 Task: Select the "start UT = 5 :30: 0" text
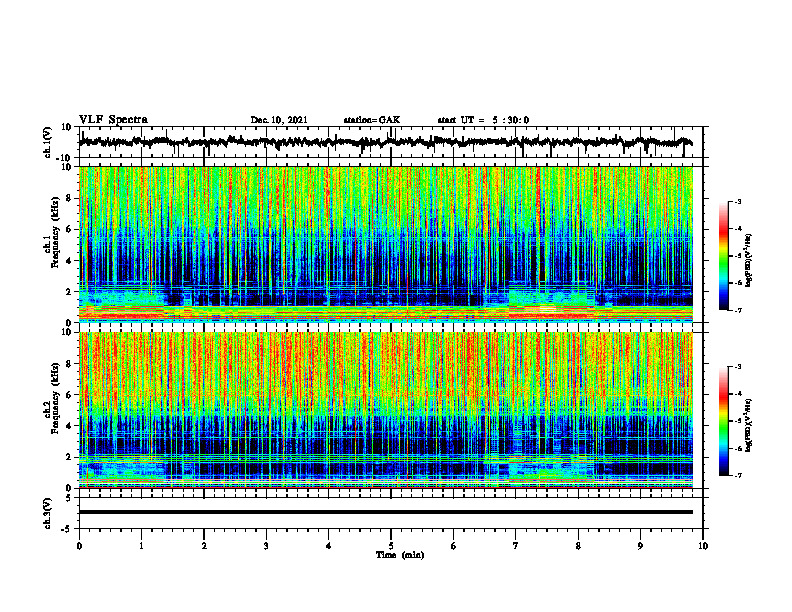[x=483, y=120]
